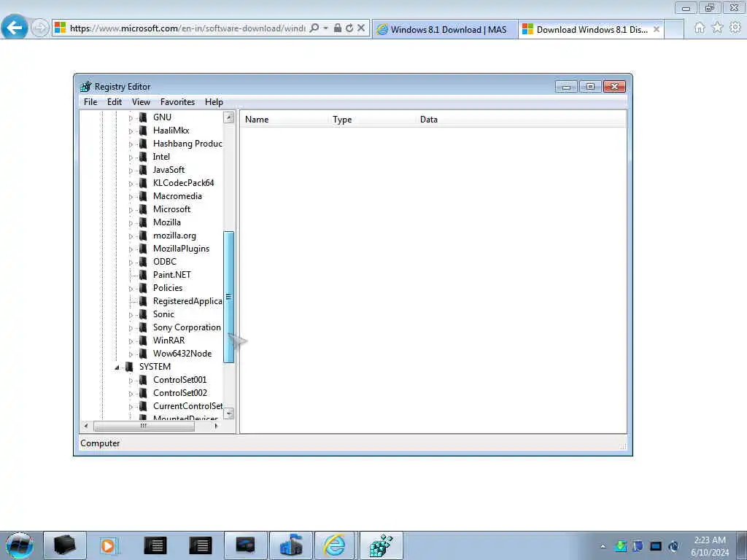Select the Sonic folder icon

pyautogui.click(x=143, y=314)
